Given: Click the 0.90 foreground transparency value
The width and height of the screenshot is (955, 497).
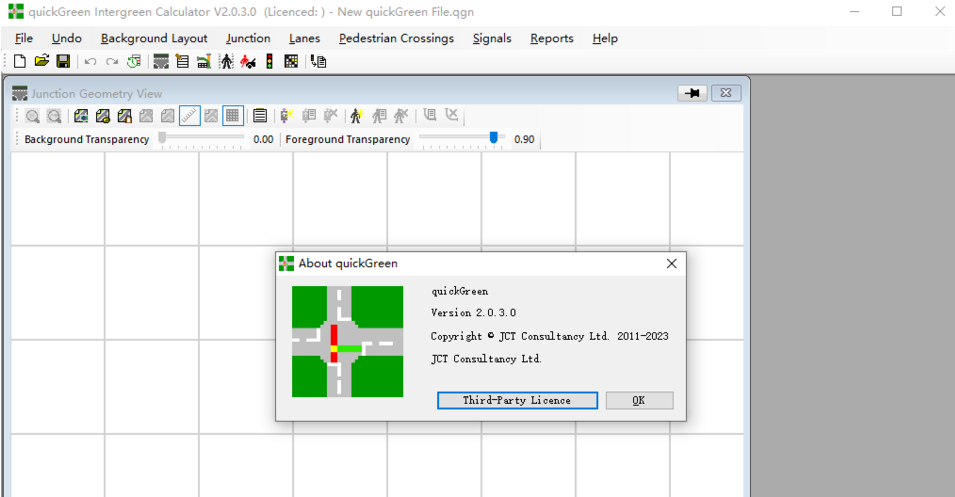Looking at the screenshot, I should (524, 139).
